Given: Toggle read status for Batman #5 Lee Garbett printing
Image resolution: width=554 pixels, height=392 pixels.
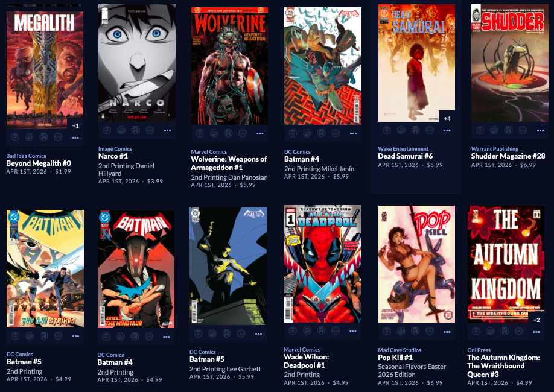Looking at the screenshot, I should coord(226,334).
